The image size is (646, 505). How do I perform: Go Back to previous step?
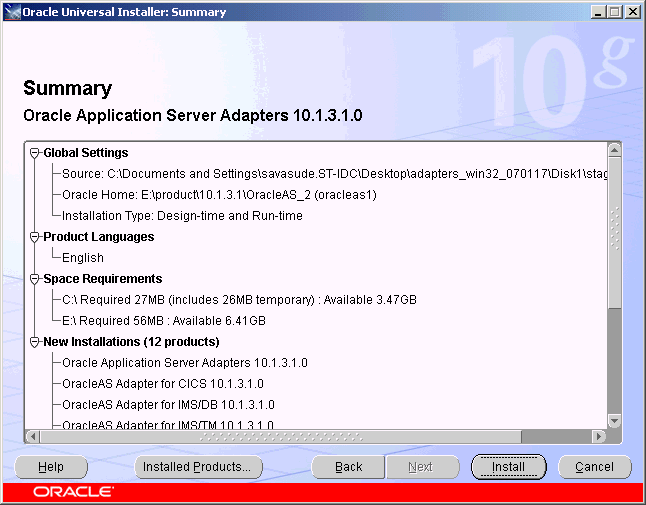[348, 467]
